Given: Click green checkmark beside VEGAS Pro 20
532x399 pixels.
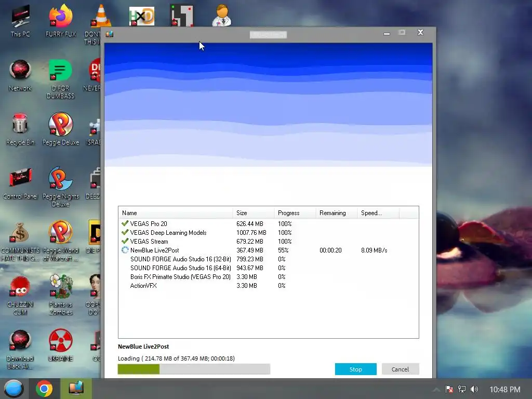Looking at the screenshot, I should pyautogui.click(x=125, y=223).
